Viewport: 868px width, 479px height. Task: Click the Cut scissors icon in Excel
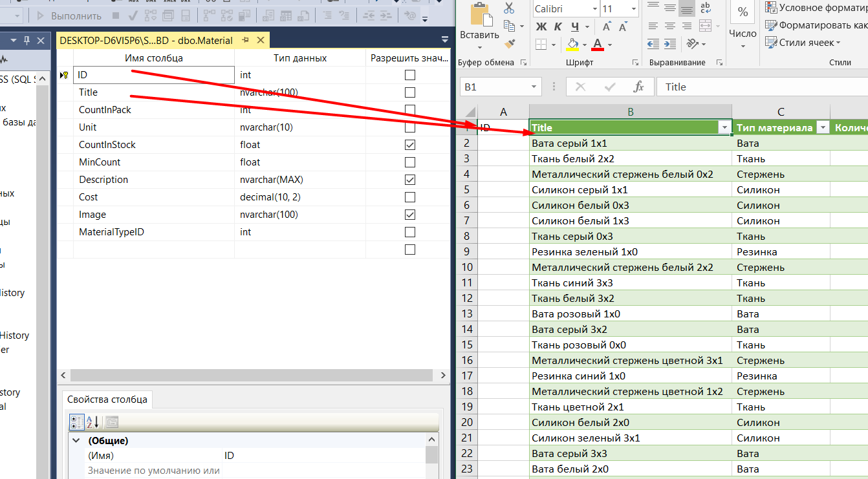[509, 8]
